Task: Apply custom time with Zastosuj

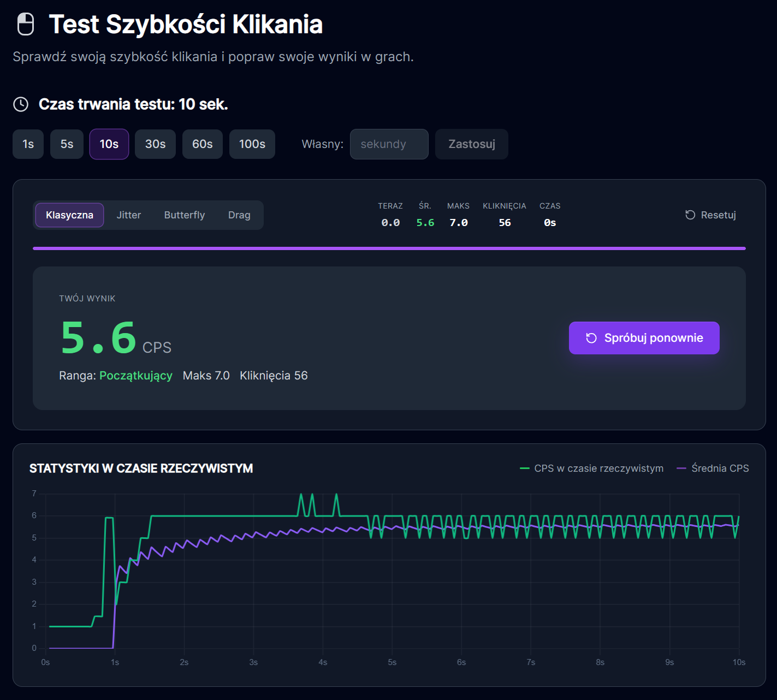Action: coord(472,144)
